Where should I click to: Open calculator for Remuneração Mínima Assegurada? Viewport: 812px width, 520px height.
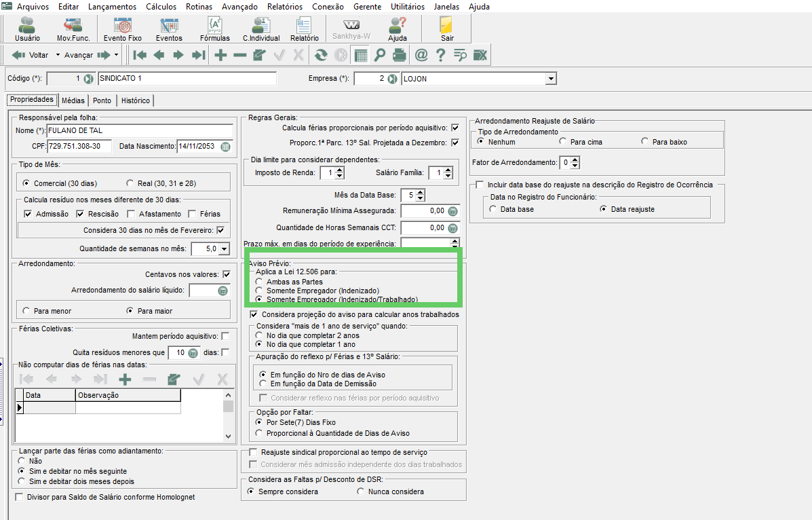click(452, 212)
